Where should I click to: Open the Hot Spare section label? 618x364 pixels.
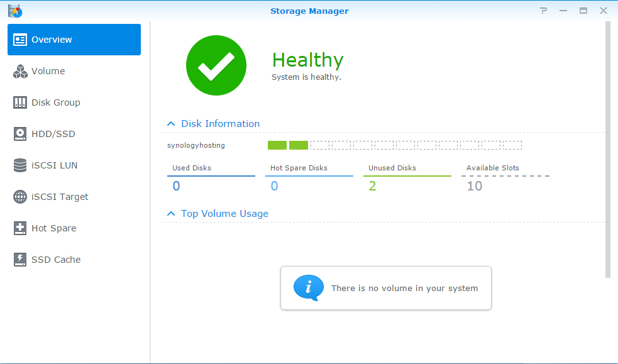point(54,228)
